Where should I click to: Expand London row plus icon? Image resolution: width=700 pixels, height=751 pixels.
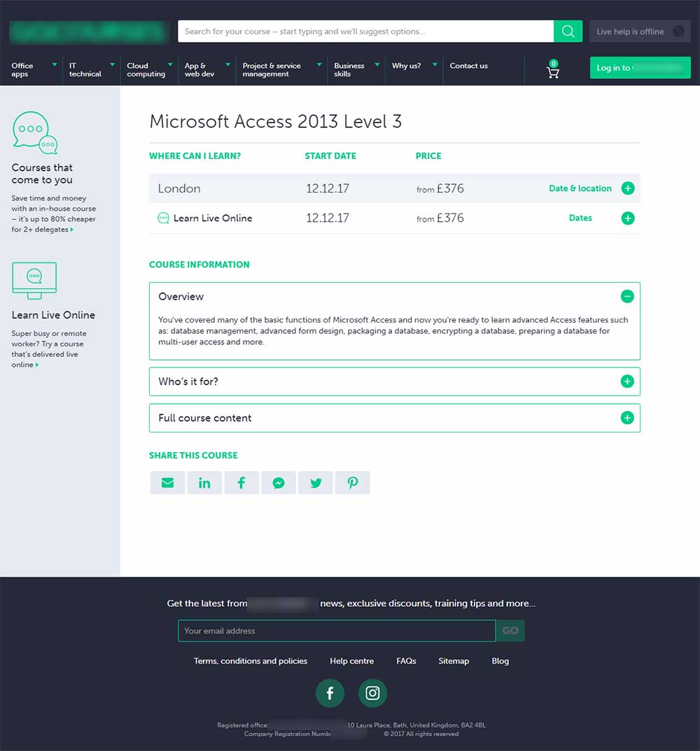pyautogui.click(x=628, y=188)
